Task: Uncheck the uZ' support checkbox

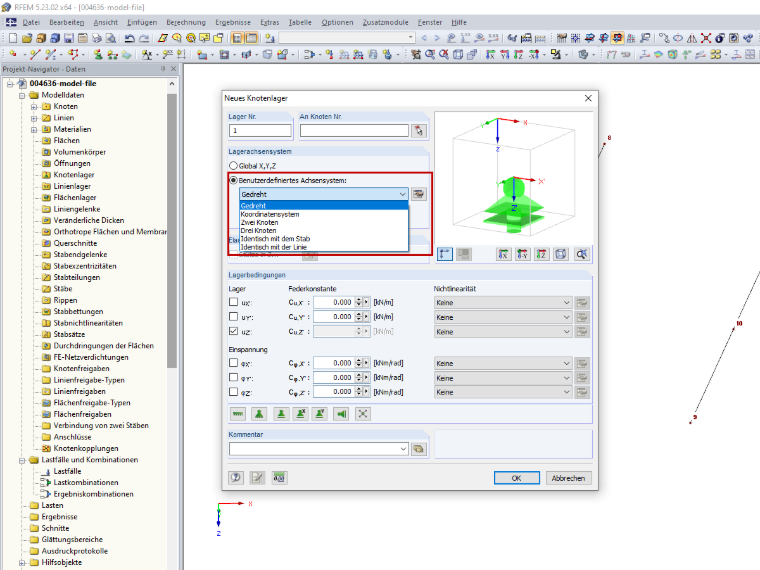Action: tap(233, 331)
